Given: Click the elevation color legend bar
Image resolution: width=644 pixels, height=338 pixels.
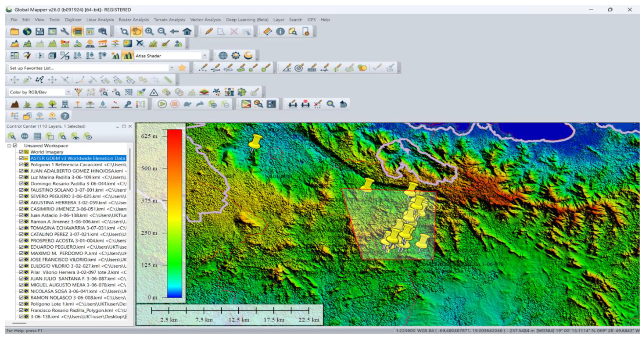Looking at the screenshot, I should pos(174,213).
